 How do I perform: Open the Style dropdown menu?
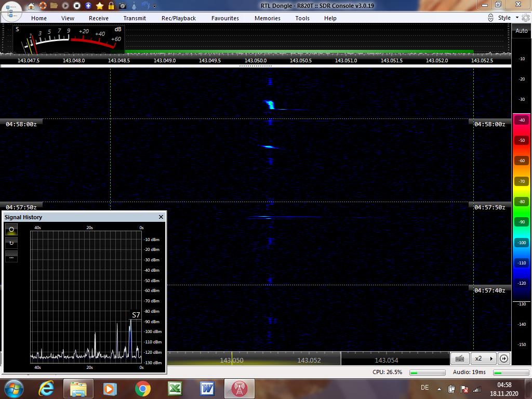[x=508, y=18]
